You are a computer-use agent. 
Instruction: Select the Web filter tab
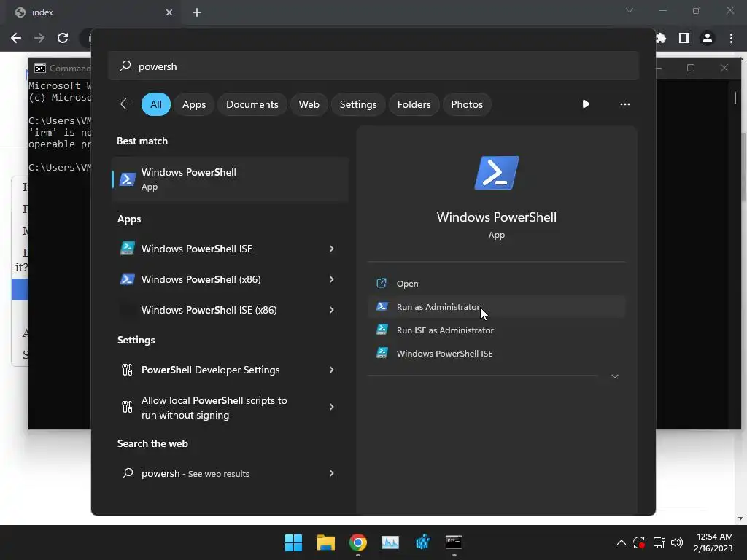click(309, 104)
